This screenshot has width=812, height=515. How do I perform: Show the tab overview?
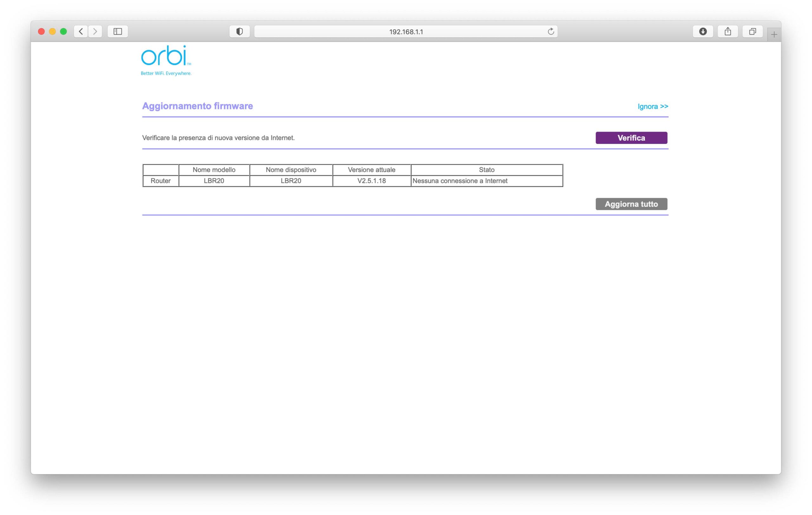[x=752, y=31]
